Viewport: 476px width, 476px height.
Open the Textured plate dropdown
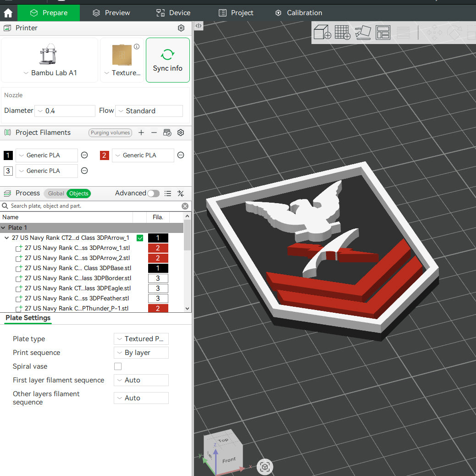(x=122, y=73)
